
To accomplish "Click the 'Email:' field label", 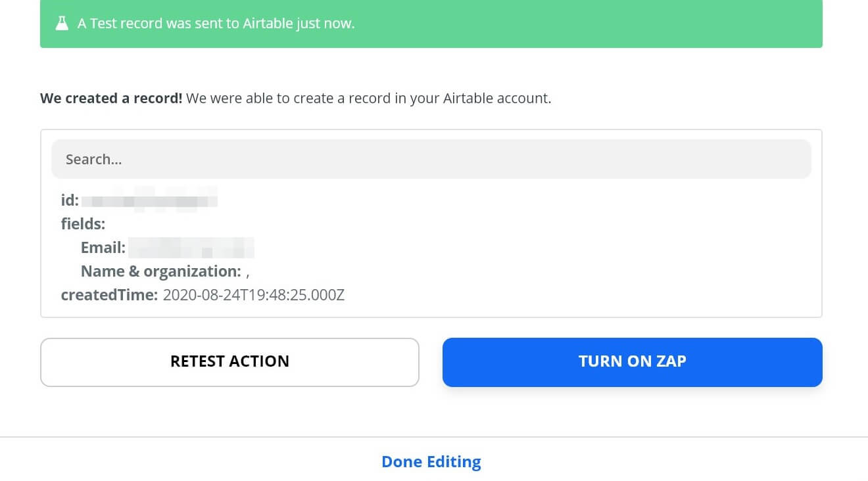I will [103, 248].
